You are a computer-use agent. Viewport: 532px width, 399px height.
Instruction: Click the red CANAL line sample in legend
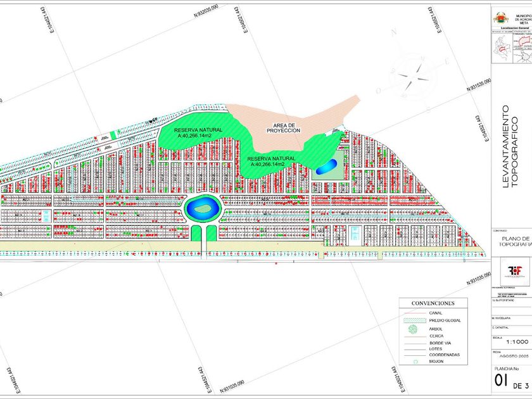414,313
